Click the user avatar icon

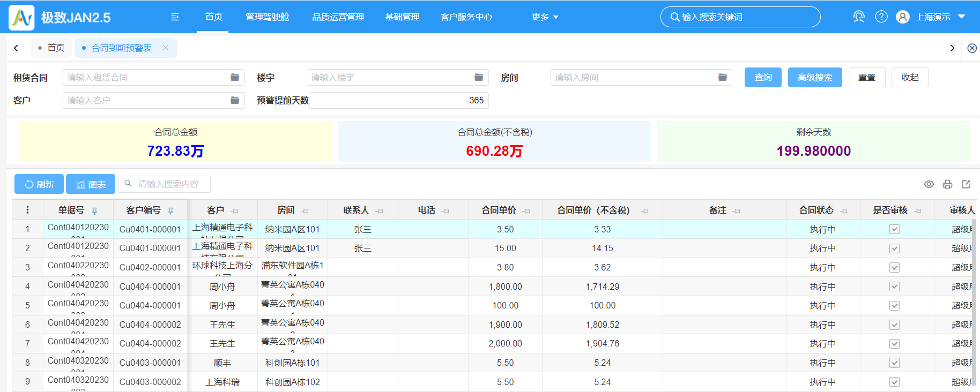click(903, 17)
